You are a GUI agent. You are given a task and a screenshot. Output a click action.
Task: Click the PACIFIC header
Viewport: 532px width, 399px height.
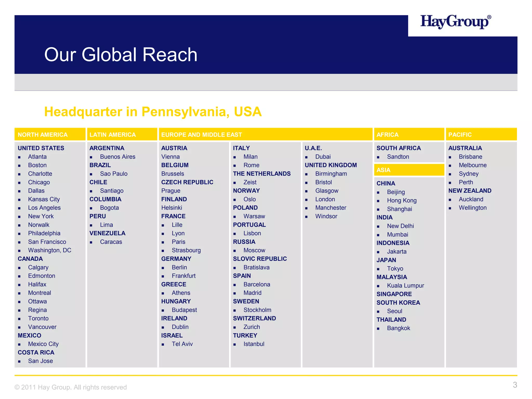click(x=481, y=134)
